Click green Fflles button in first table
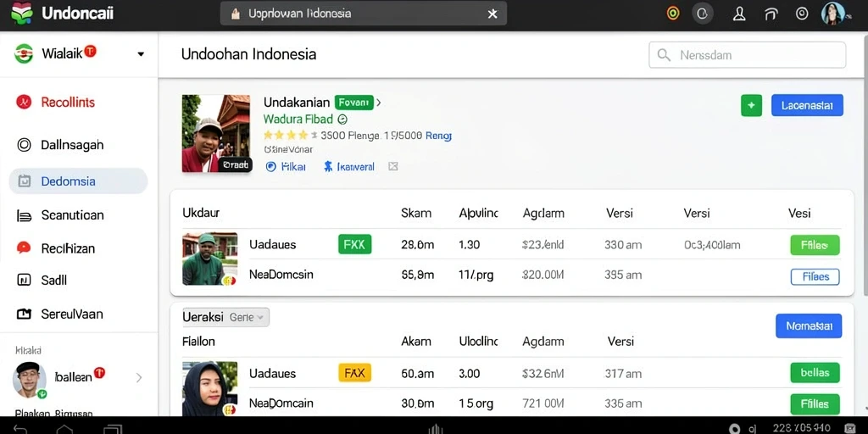The image size is (868, 434). [x=815, y=245]
